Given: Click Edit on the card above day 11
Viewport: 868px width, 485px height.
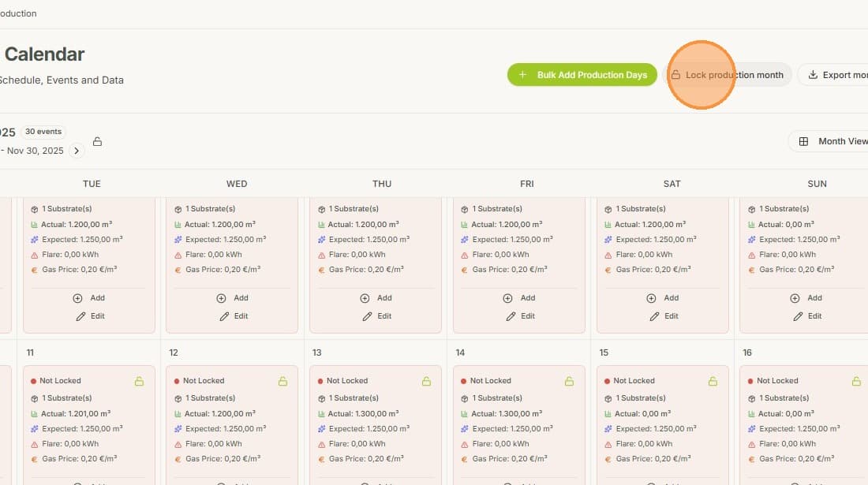Looking at the screenshot, I should click(90, 316).
